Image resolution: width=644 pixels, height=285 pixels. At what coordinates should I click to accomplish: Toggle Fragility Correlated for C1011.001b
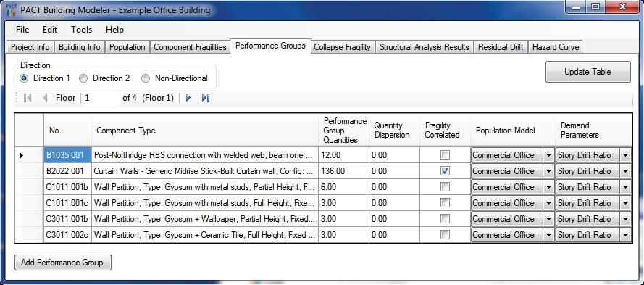pos(445,186)
